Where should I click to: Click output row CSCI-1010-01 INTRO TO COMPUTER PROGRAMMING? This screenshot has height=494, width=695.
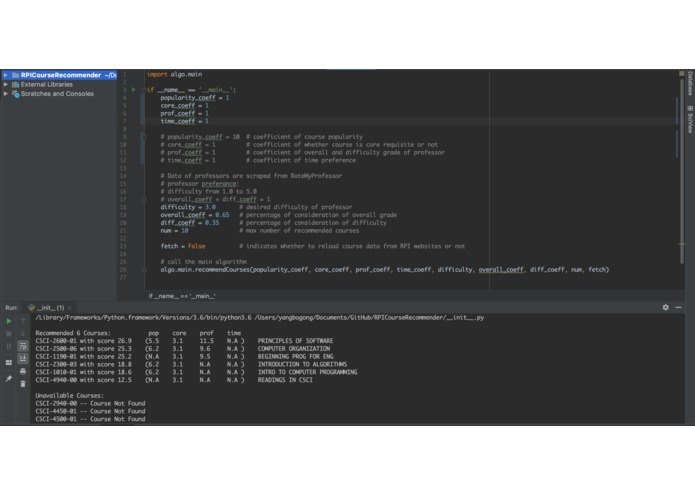point(196,372)
